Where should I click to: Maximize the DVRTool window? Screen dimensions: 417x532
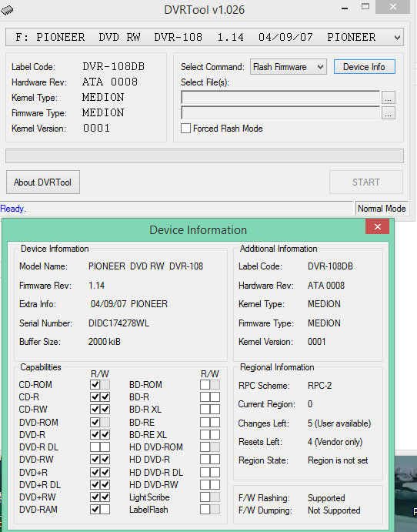click(365, 7)
